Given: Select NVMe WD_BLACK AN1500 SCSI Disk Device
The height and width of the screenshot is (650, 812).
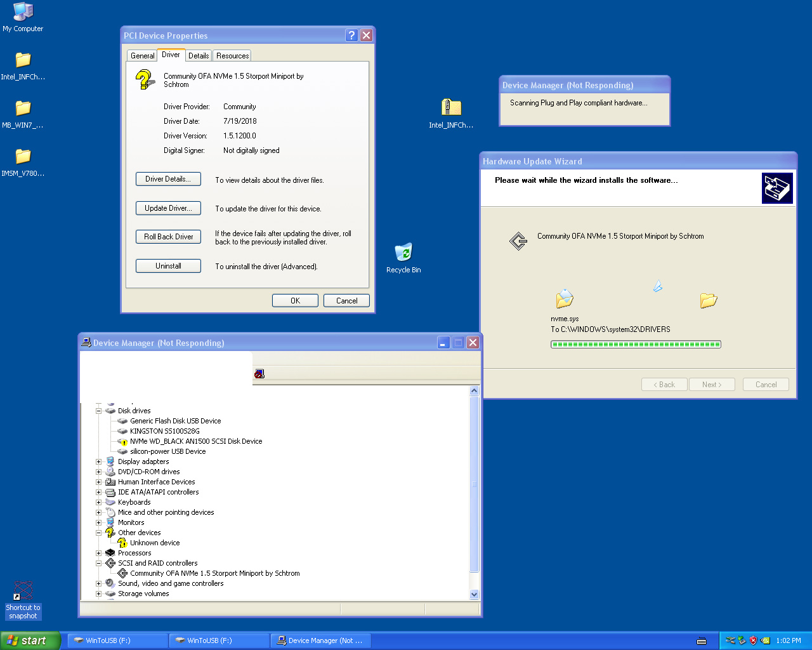Looking at the screenshot, I should click(195, 441).
